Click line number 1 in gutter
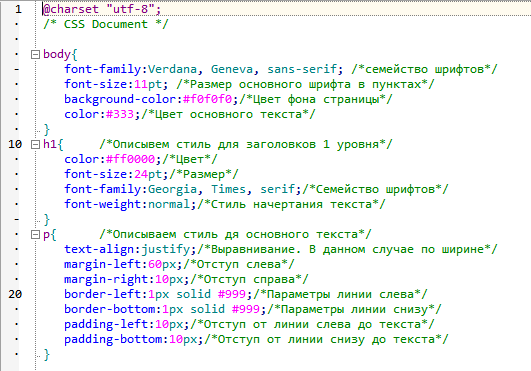The width and height of the screenshot is (531, 371). pos(18,9)
